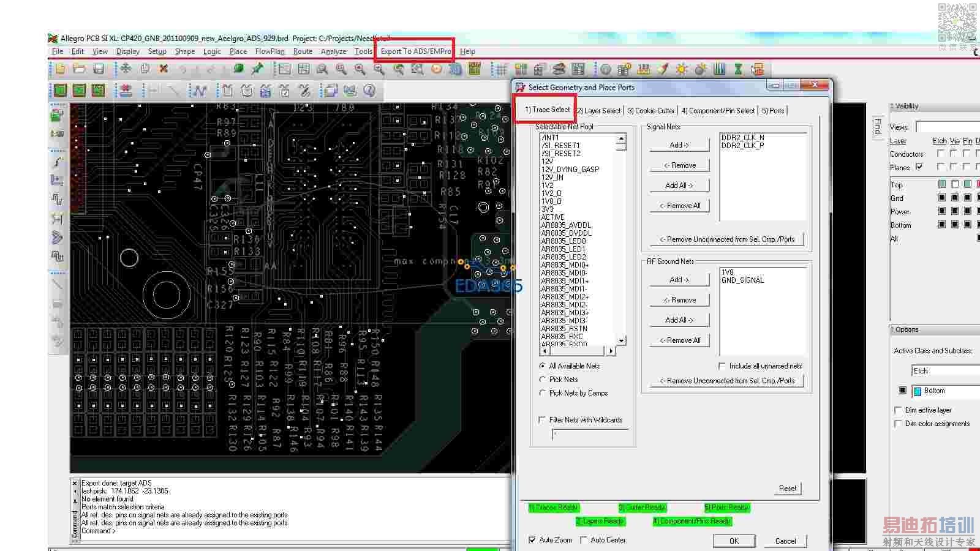Image resolution: width=980 pixels, height=551 pixels.
Task: Click the sun-shaped highlight toolbar icon
Action: pyautogui.click(x=681, y=69)
